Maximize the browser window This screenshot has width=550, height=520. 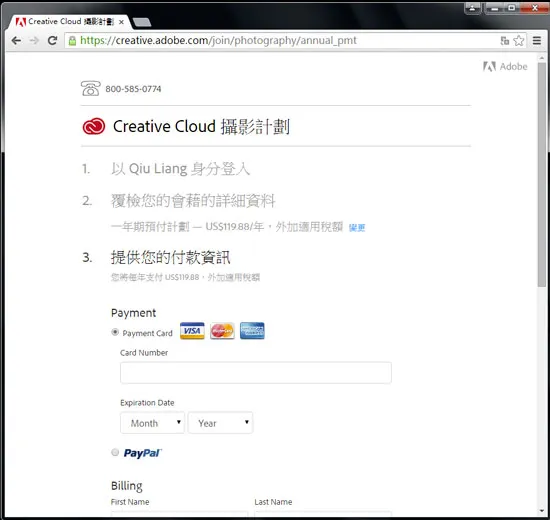click(x=512, y=8)
